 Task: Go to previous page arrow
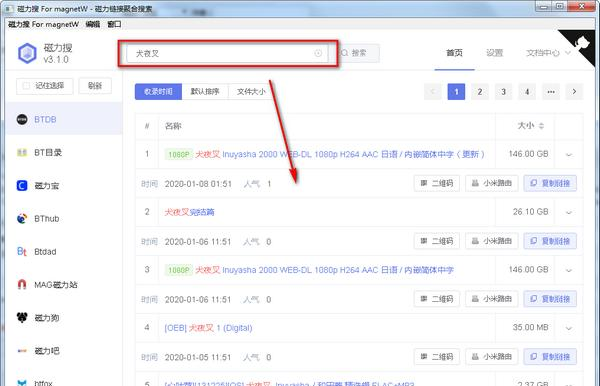click(x=433, y=91)
